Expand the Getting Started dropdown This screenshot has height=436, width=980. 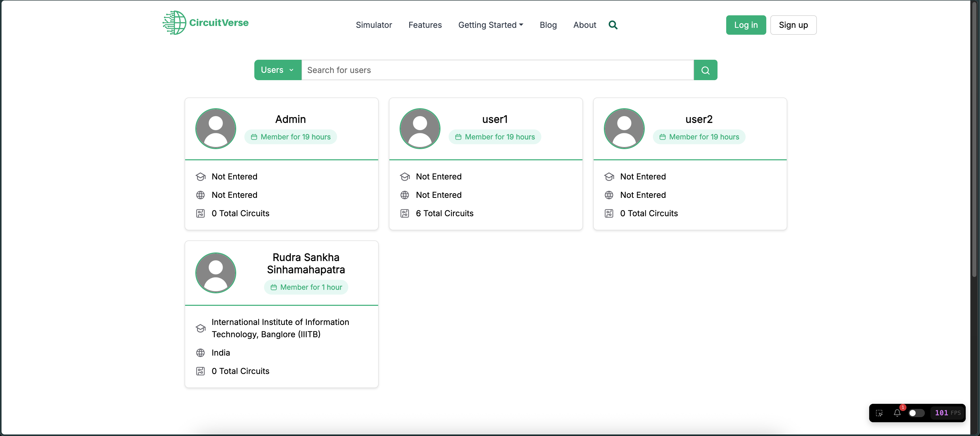tap(490, 25)
